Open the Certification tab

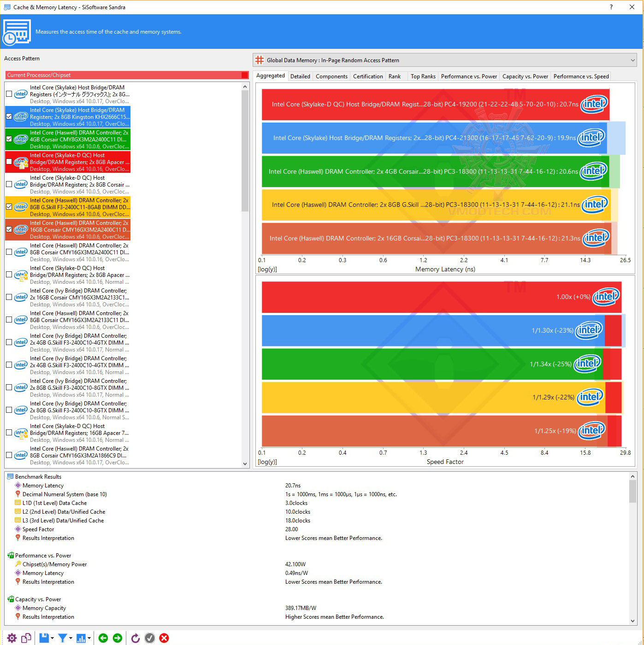[368, 76]
